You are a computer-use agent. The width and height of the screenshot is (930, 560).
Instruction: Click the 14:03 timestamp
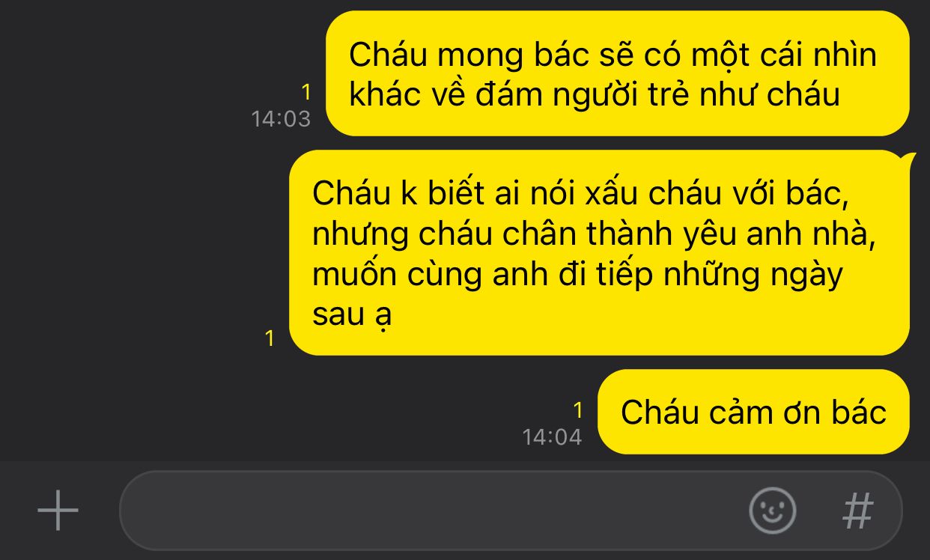click(x=281, y=119)
